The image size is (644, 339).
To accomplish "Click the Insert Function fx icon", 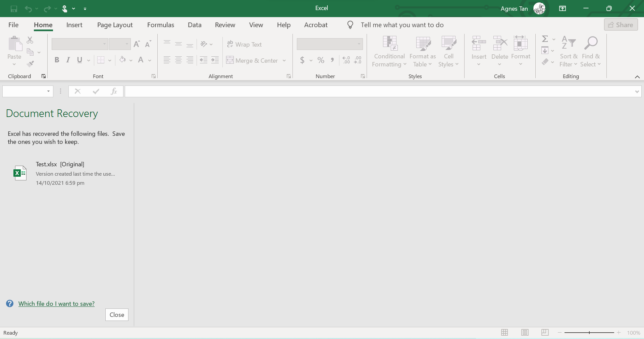I will pos(114,91).
